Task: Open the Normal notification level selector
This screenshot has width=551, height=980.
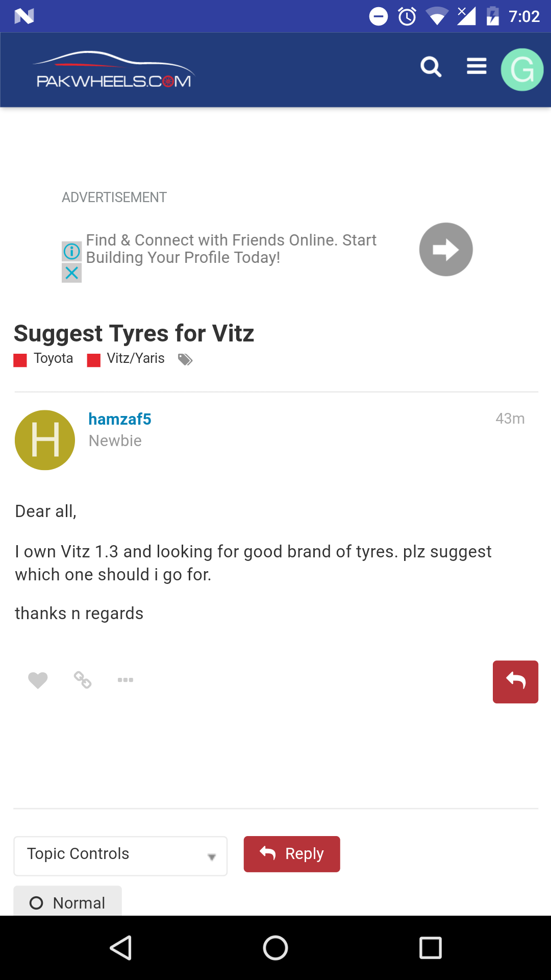Action: pyautogui.click(x=68, y=901)
